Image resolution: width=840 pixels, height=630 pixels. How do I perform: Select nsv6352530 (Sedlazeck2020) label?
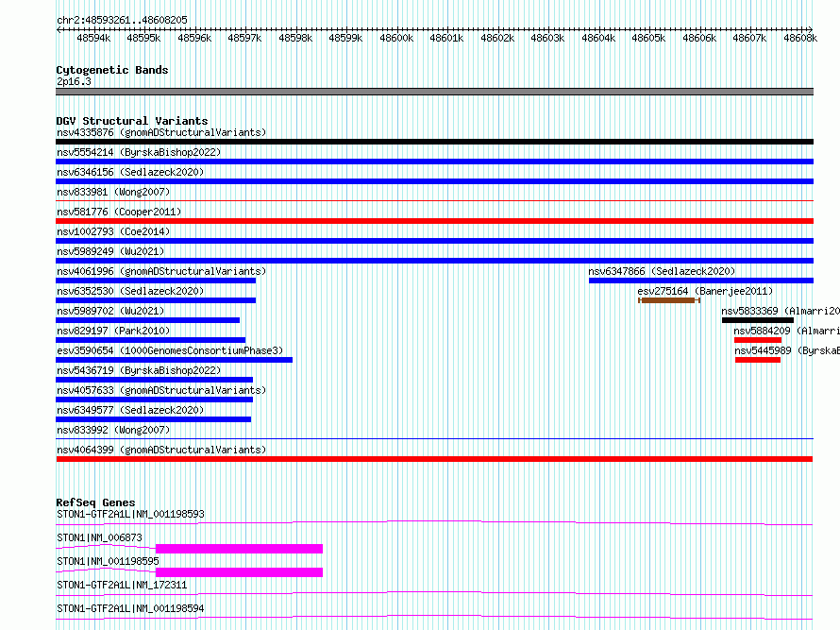coord(130,291)
